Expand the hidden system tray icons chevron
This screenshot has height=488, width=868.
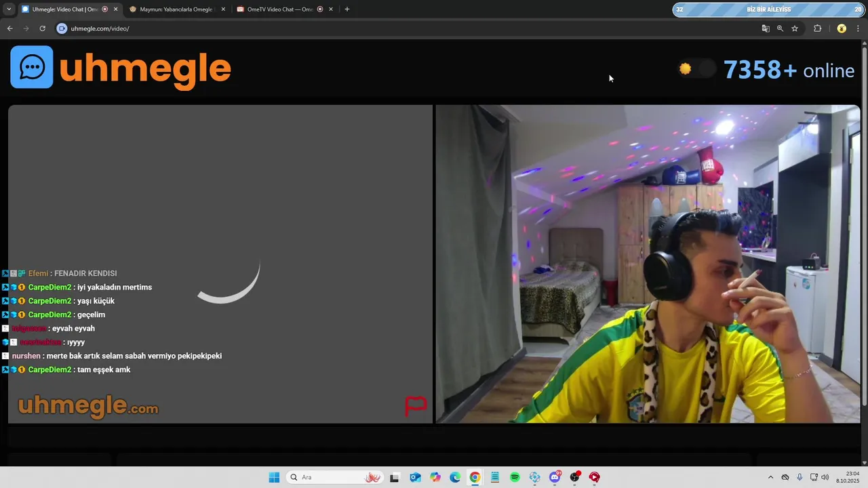[x=770, y=477]
